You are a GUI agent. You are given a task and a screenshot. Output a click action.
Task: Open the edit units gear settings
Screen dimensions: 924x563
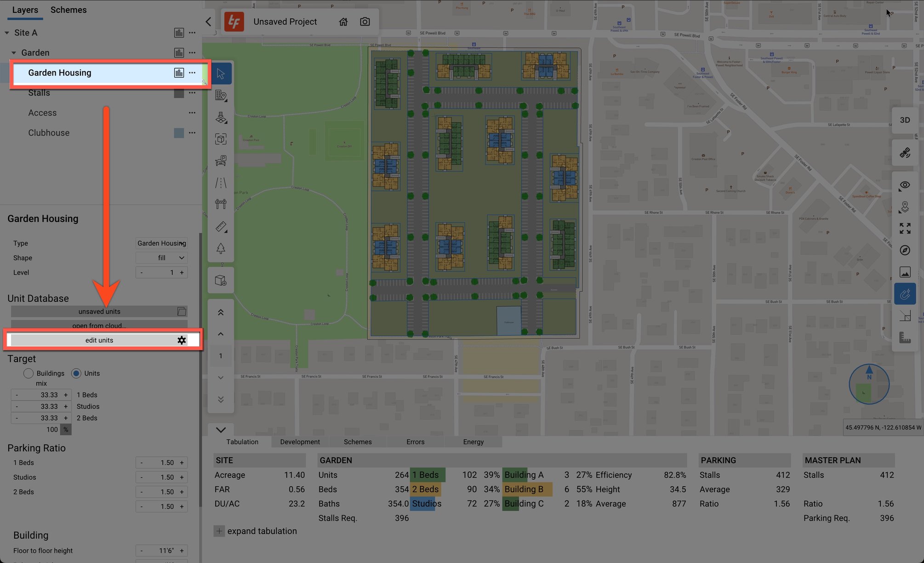click(182, 340)
